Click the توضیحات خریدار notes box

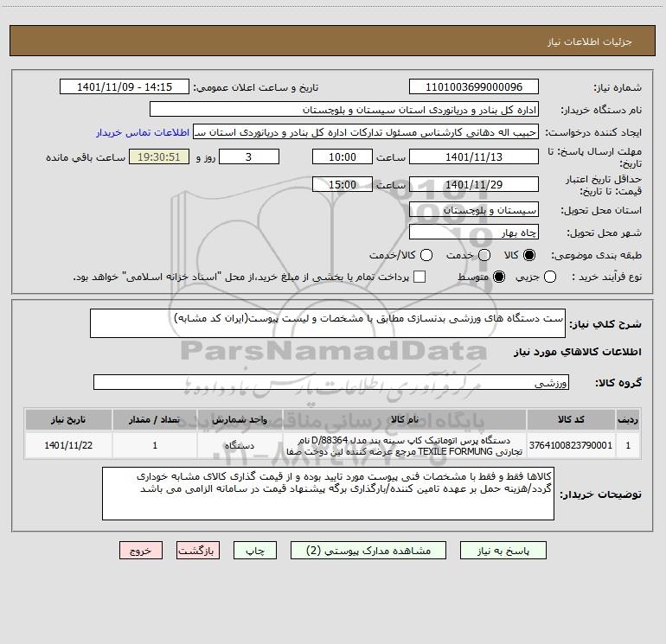click(x=328, y=494)
